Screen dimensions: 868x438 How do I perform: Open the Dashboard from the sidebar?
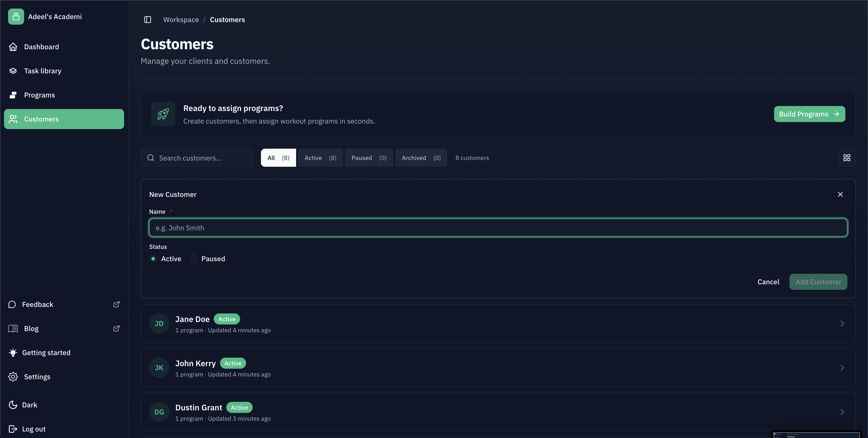[41, 46]
